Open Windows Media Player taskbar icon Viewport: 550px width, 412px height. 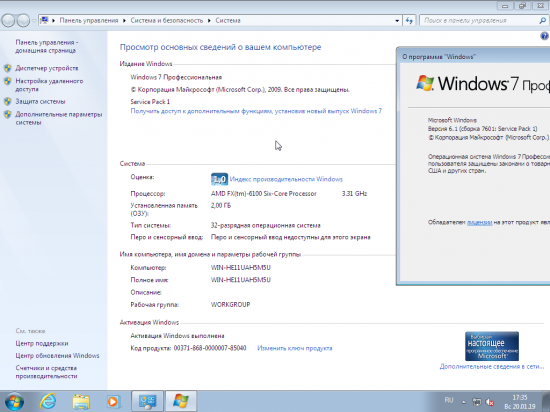(x=113, y=401)
